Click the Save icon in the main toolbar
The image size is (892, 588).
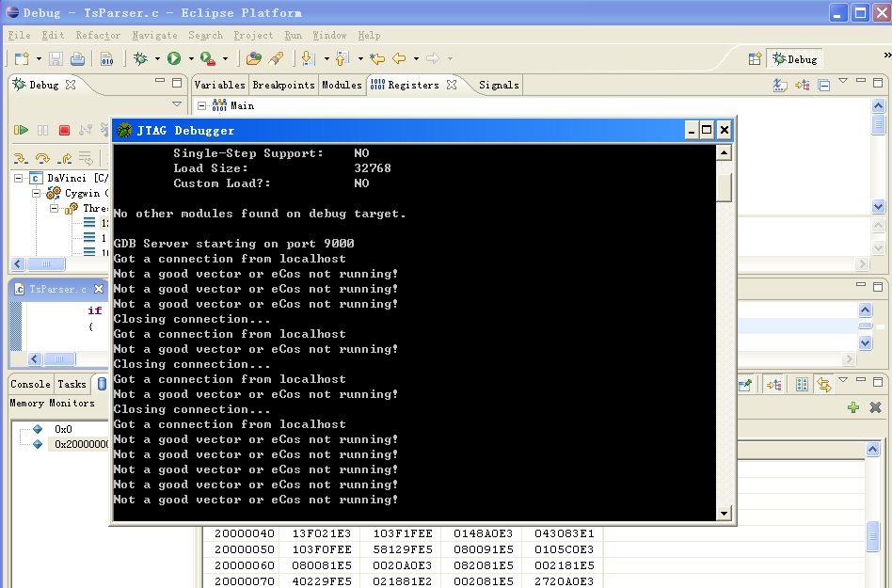click(x=56, y=58)
